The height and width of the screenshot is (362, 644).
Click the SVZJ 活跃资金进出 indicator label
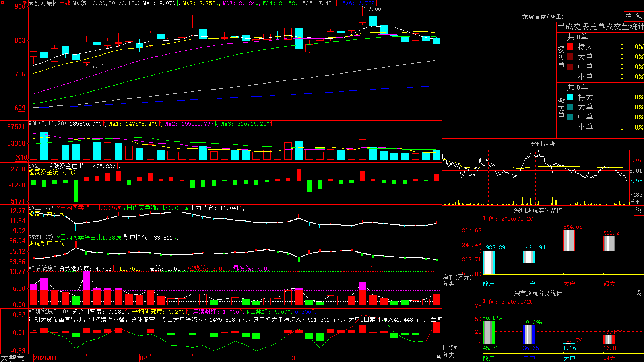[x=57, y=166]
